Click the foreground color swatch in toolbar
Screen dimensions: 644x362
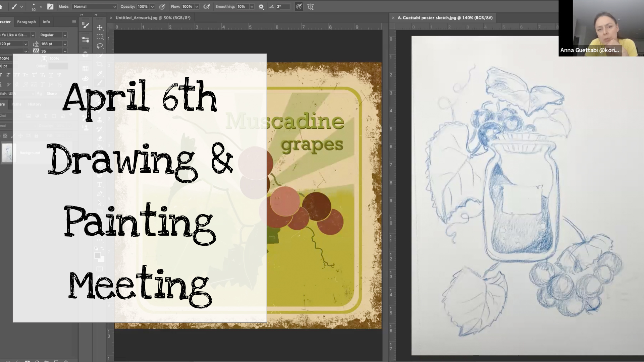pos(98,256)
